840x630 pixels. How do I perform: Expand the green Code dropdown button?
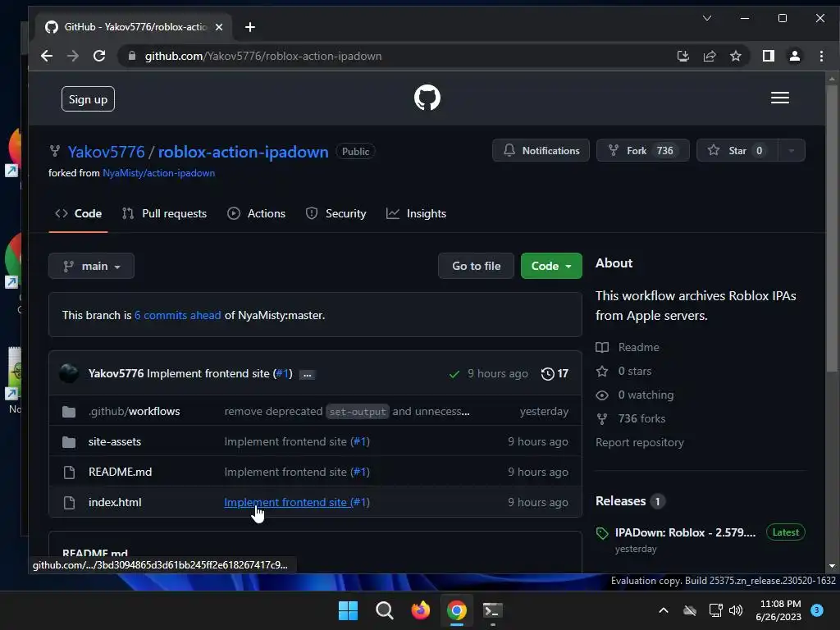[551, 267]
